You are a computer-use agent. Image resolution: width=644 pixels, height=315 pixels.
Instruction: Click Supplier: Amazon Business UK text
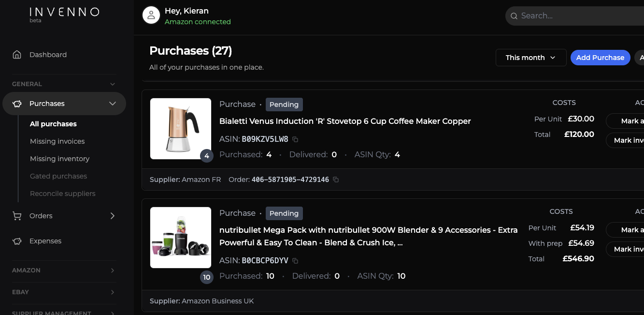coord(201,301)
